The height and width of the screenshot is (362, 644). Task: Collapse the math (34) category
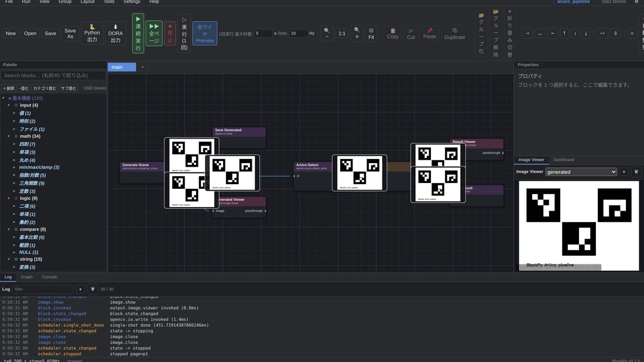(9, 136)
